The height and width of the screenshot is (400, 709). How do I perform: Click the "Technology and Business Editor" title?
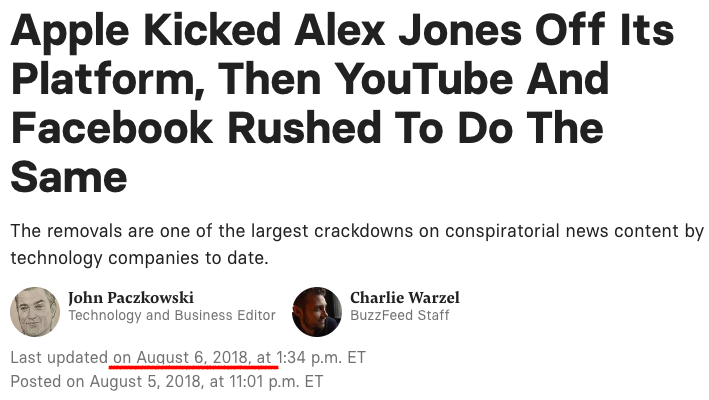(x=171, y=316)
